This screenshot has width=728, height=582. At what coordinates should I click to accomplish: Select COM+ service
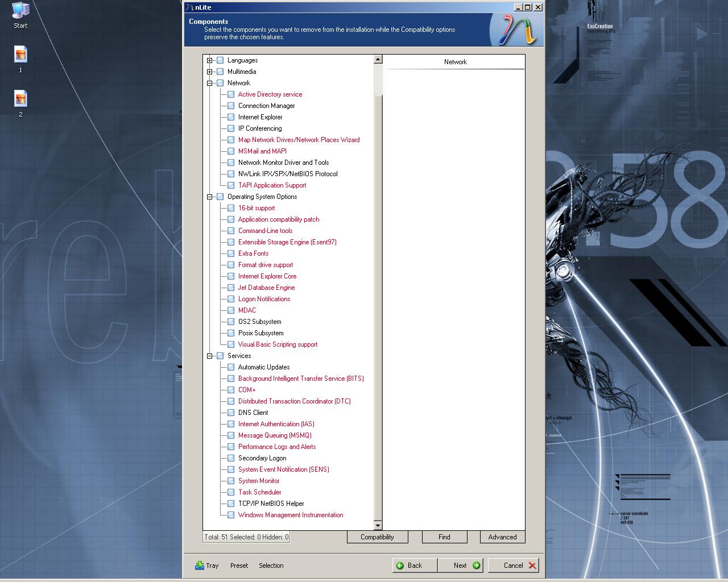[247, 390]
